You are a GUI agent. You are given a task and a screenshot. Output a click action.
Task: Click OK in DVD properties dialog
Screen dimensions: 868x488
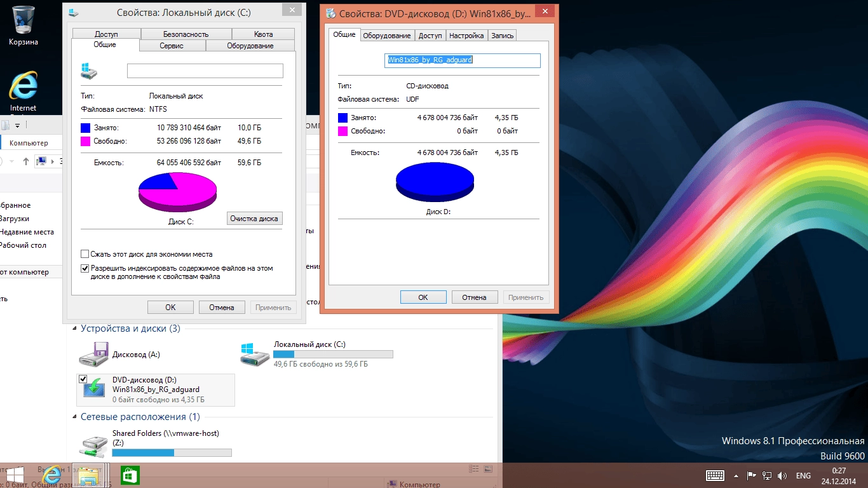click(x=423, y=297)
